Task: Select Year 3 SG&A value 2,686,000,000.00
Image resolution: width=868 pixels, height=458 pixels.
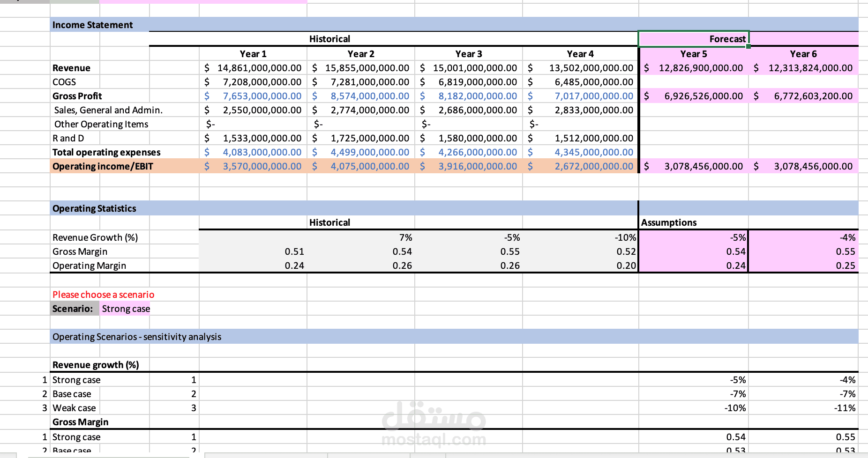Action: 469,110
